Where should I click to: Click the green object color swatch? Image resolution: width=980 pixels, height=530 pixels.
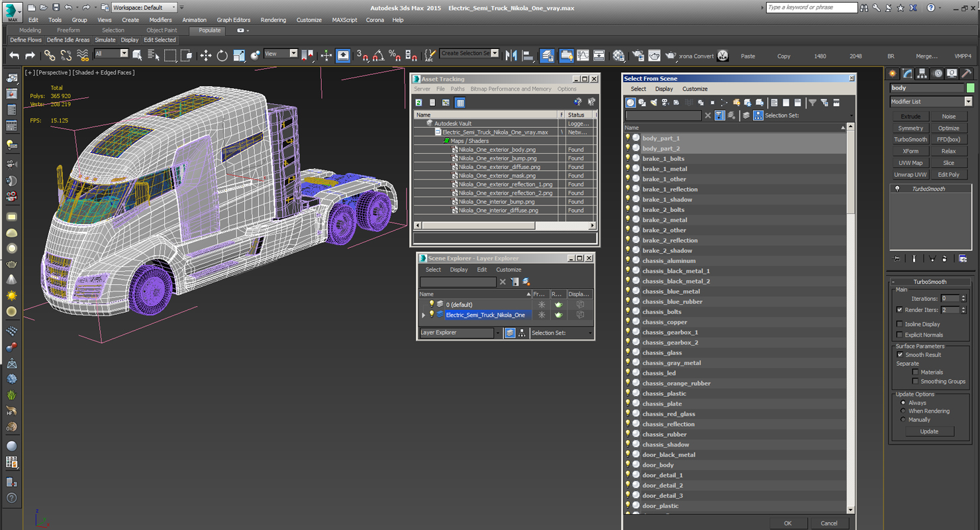tap(970, 87)
